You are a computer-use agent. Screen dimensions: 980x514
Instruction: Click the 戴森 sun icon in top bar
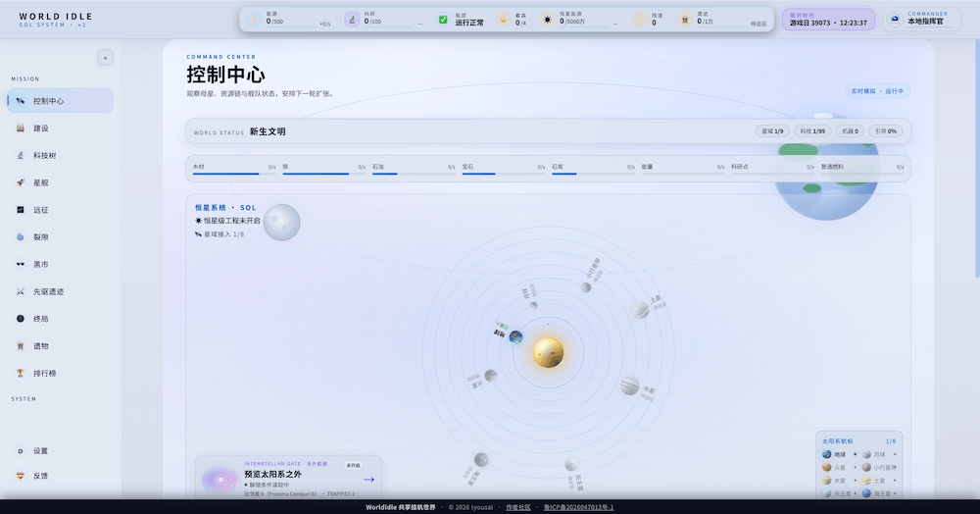point(503,20)
